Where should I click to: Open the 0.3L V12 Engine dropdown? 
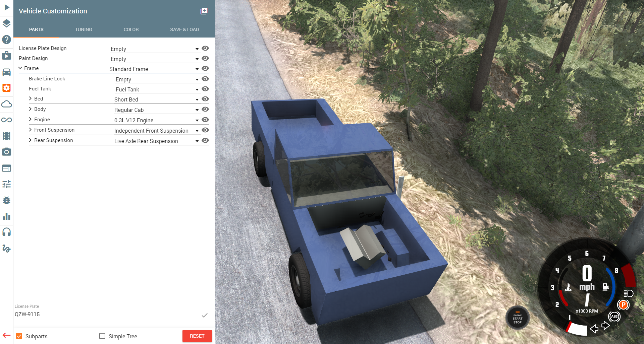point(157,120)
